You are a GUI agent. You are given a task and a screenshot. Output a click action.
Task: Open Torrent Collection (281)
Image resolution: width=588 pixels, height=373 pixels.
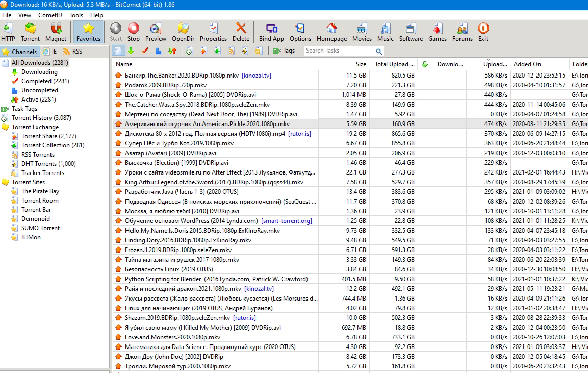pyautogui.click(x=53, y=145)
